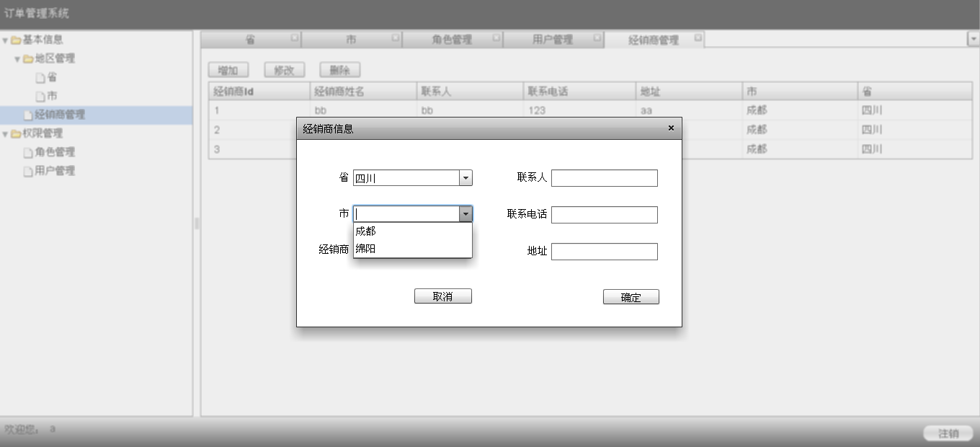Viewport: 980px width, 447px height.
Task: Sort by the 联系人 column header
Action: point(470,92)
